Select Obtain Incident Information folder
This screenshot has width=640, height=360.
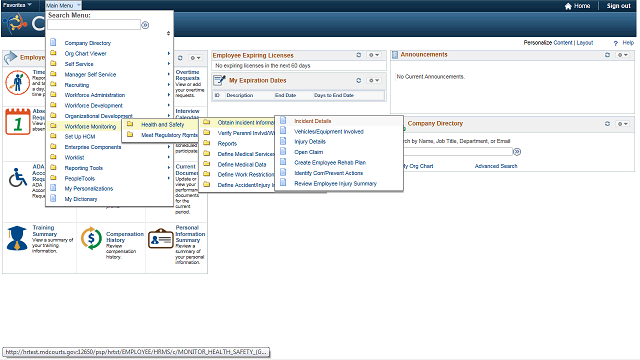[x=246, y=122]
